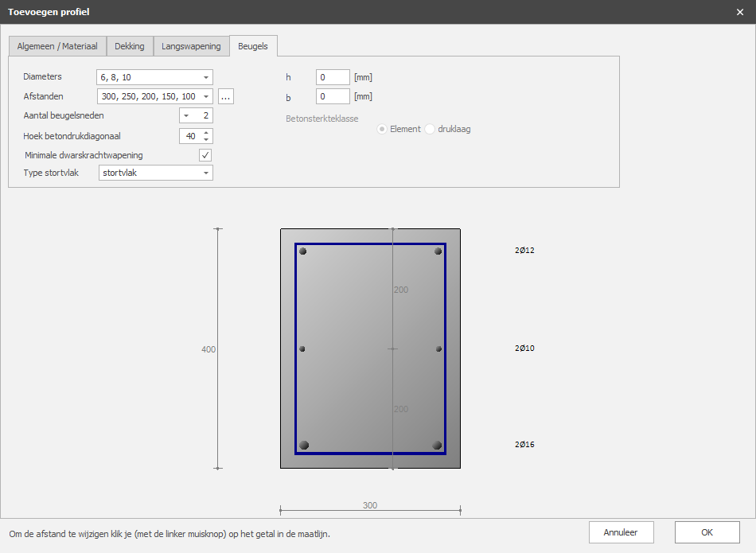This screenshot has height=553, width=756.
Task: Click the upper 200 dimension value
Action: 401,290
